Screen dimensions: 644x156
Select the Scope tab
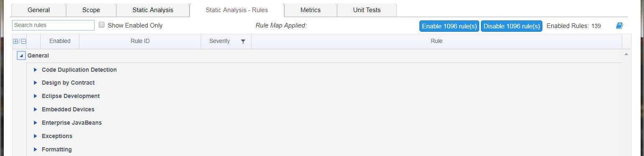pos(91,10)
